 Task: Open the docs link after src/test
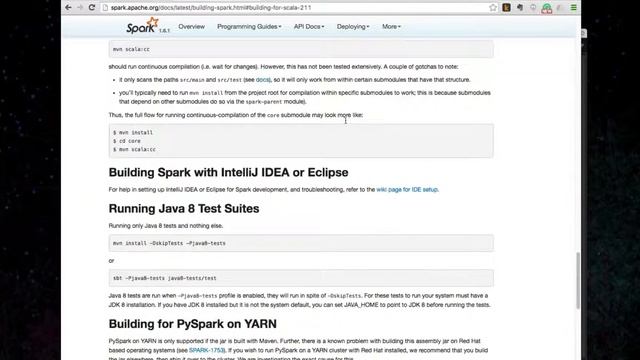coord(262,80)
